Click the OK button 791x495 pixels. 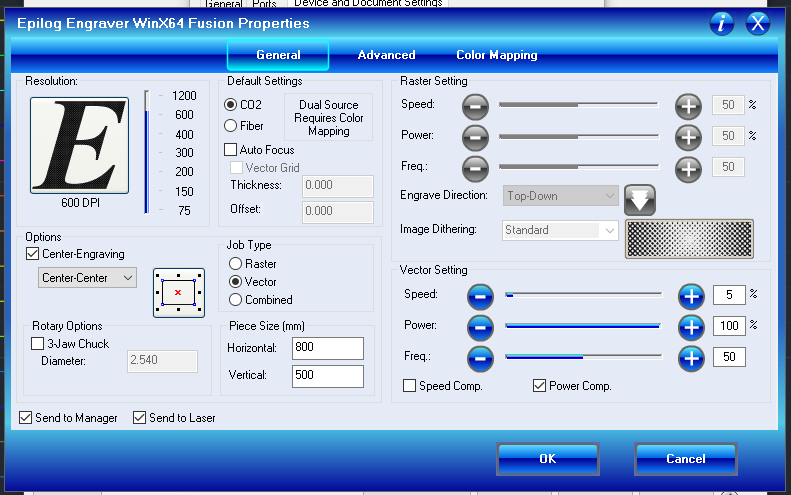[x=548, y=459]
